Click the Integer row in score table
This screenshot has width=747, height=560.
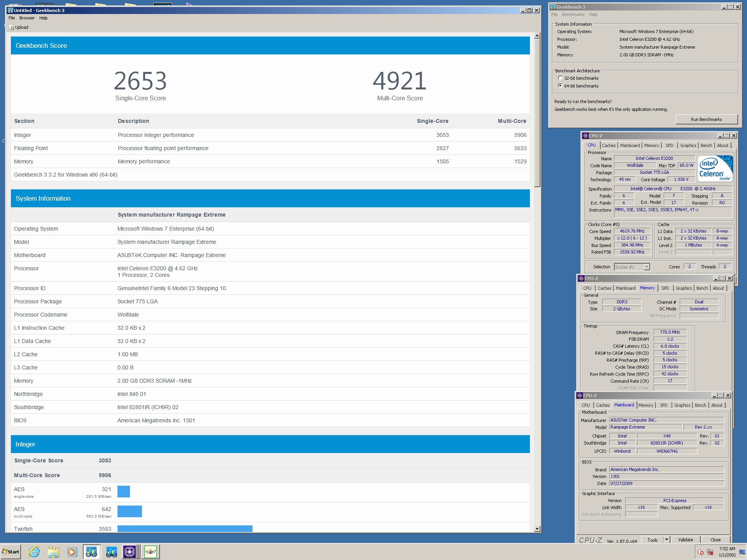[x=270, y=135]
